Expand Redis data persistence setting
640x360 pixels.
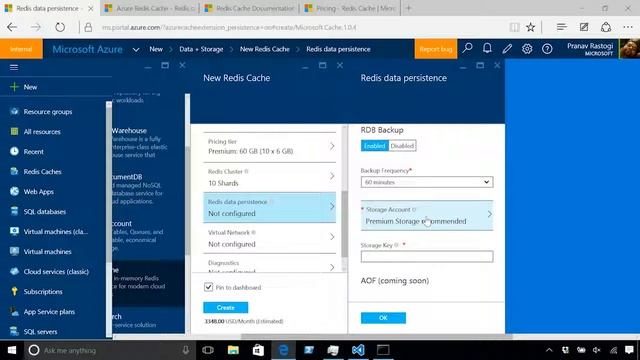[x=269, y=207]
